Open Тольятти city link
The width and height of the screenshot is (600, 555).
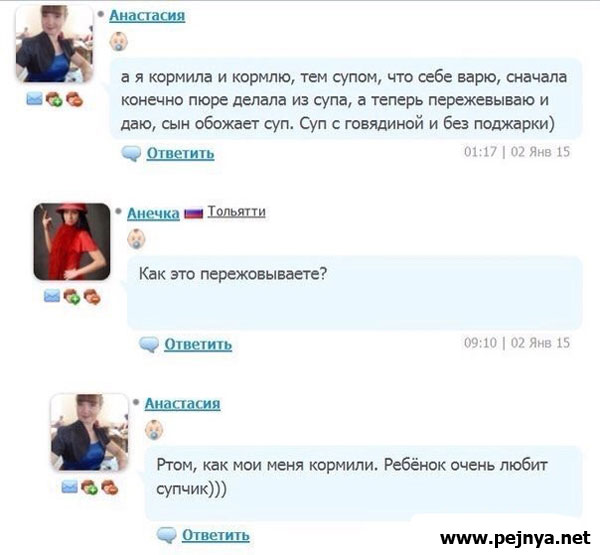pyautogui.click(x=236, y=211)
